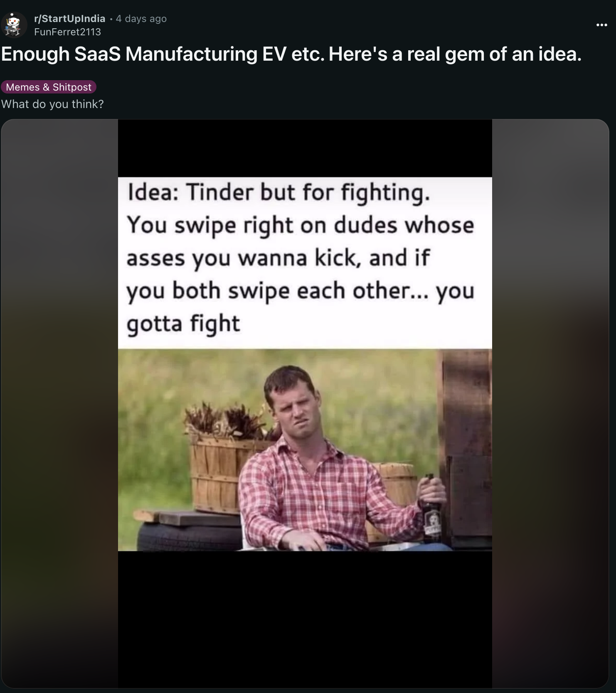Click the man in plaid shirt photo
The width and height of the screenshot is (616, 693).
tap(305, 450)
